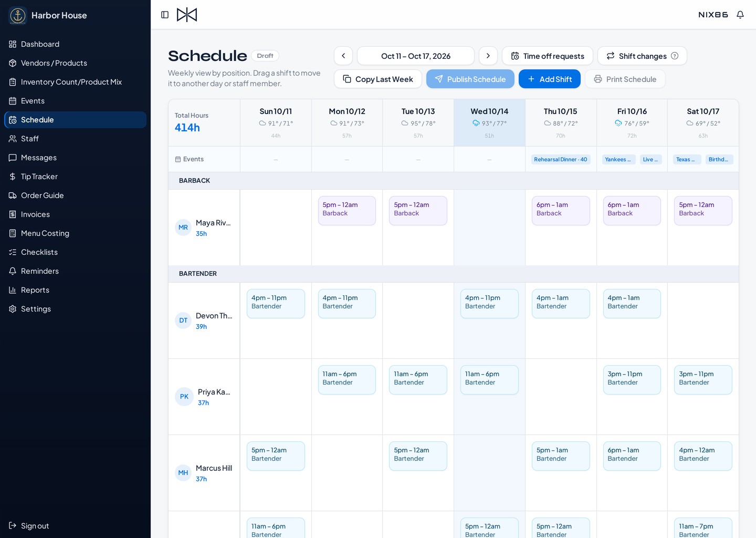The height and width of the screenshot is (538, 756).
Task: Go to previous week
Action: coord(343,56)
